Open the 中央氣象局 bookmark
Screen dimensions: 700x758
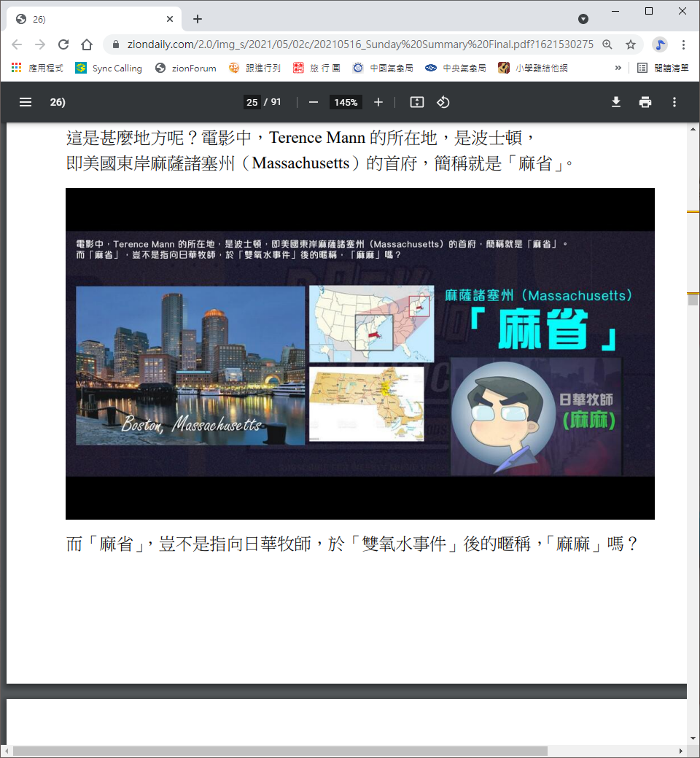(456, 69)
